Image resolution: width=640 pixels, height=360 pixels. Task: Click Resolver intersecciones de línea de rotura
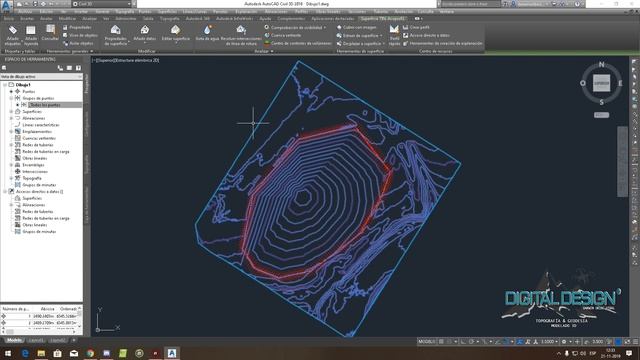[241, 35]
